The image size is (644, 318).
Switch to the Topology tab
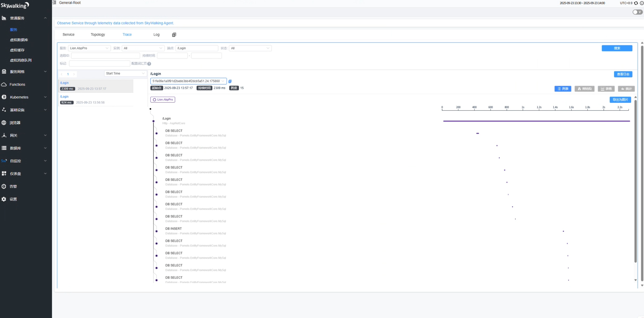point(98,35)
